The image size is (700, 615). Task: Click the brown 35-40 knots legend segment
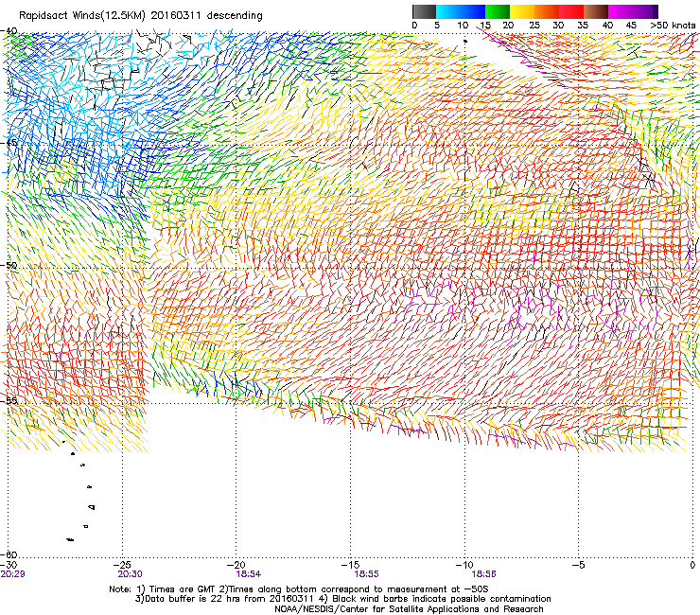pyautogui.click(x=596, y=11)
